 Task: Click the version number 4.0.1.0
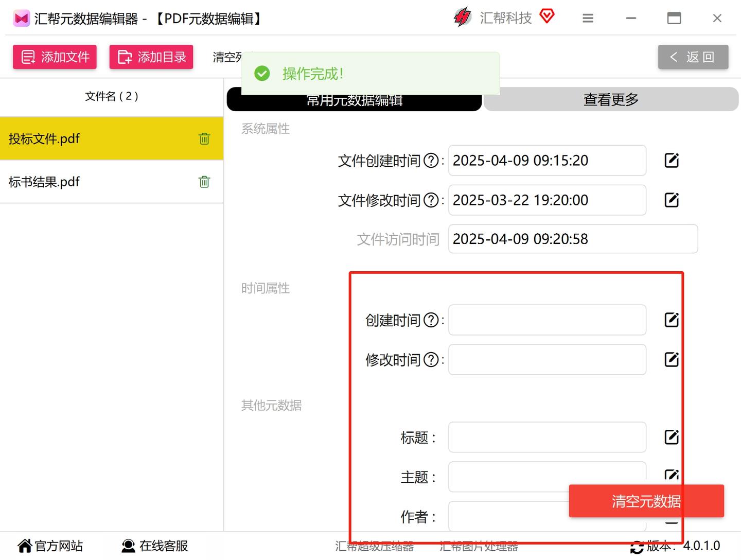tap(701, 546)
